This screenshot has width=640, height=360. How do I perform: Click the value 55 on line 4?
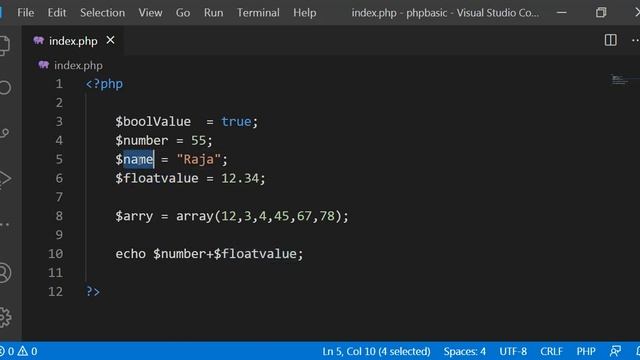point(198,140)
